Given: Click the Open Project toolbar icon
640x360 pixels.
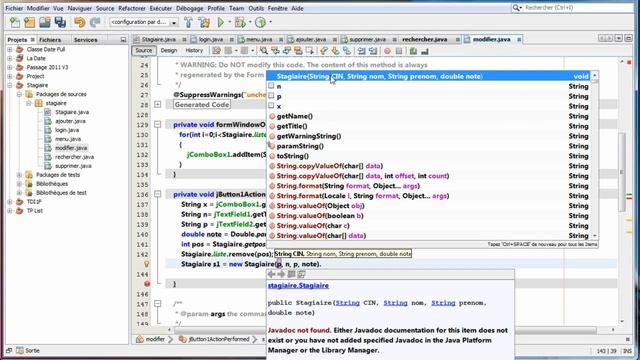Looking at the screenshot, I should 45,22.
